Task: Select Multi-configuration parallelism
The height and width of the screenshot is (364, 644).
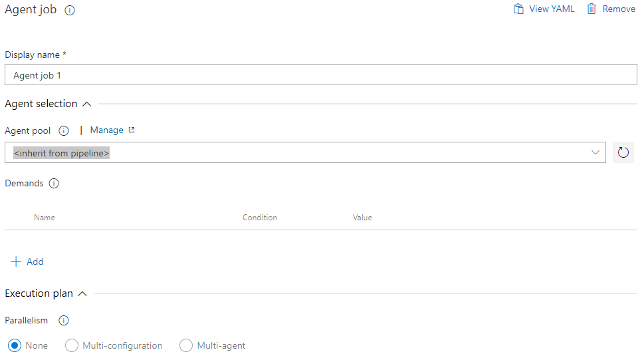Action: (72, 346)
